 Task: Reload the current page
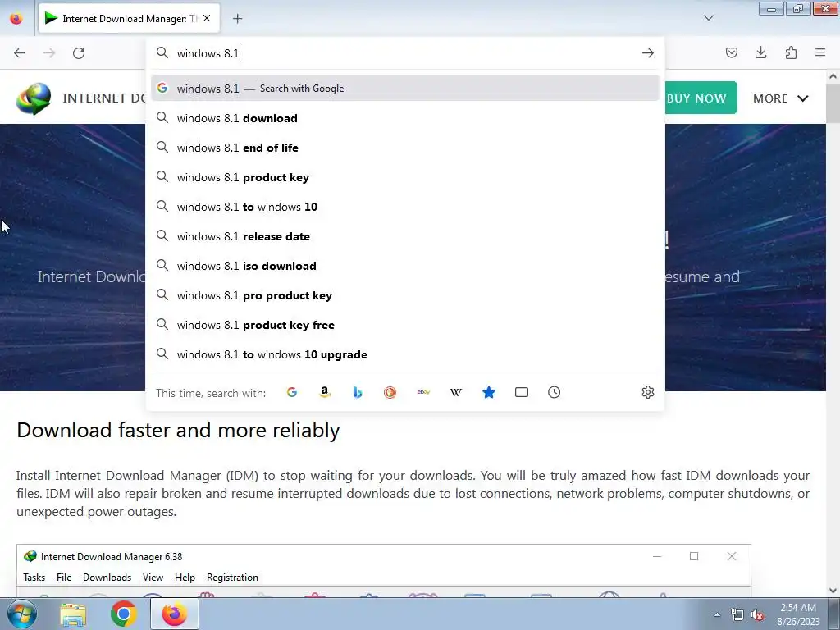pos(79,53)
